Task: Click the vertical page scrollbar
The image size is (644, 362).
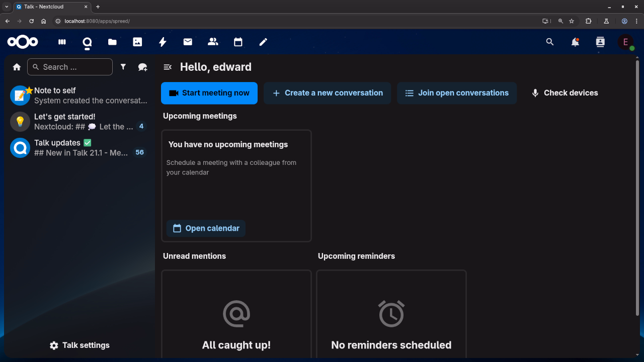Action: pyautogui.click(x=638, y=187)
